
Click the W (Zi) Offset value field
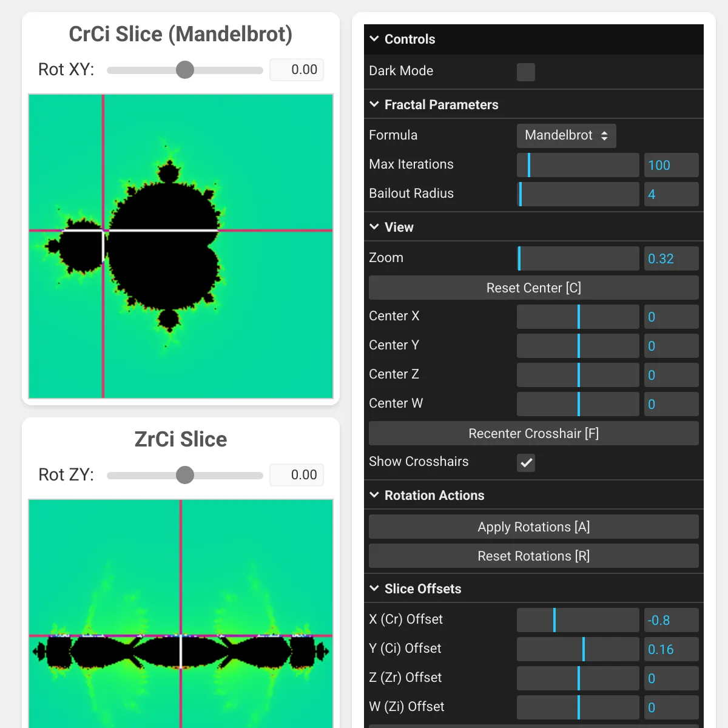coord(672,707)
